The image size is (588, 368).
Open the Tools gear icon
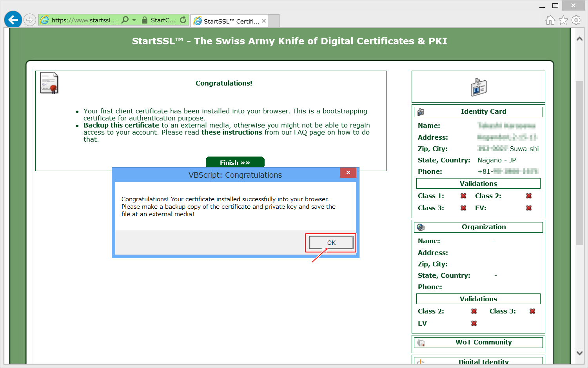coord(576,20)
